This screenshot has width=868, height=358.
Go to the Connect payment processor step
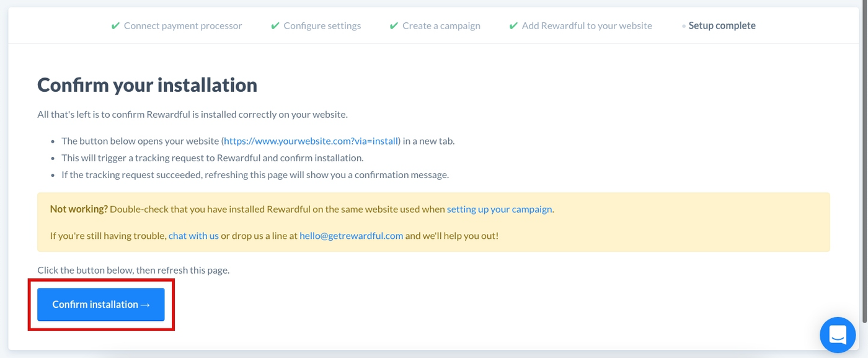point(183,26)
